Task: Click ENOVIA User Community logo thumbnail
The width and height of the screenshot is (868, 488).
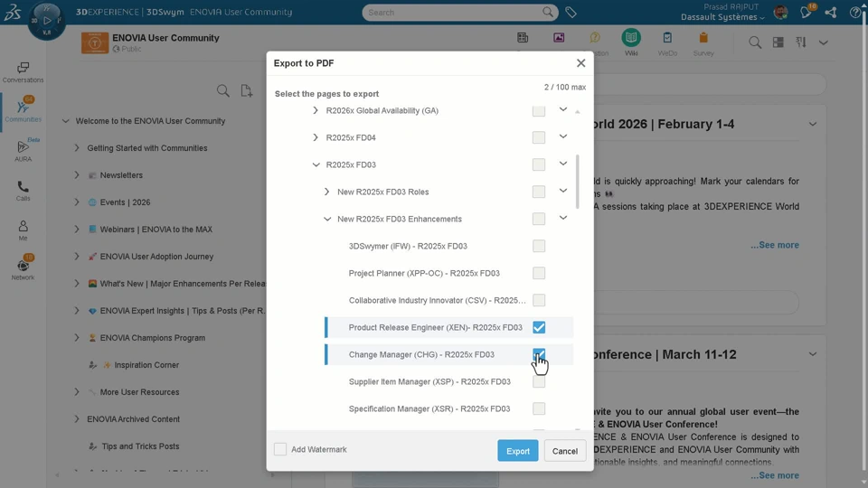Action: [95, 42]
